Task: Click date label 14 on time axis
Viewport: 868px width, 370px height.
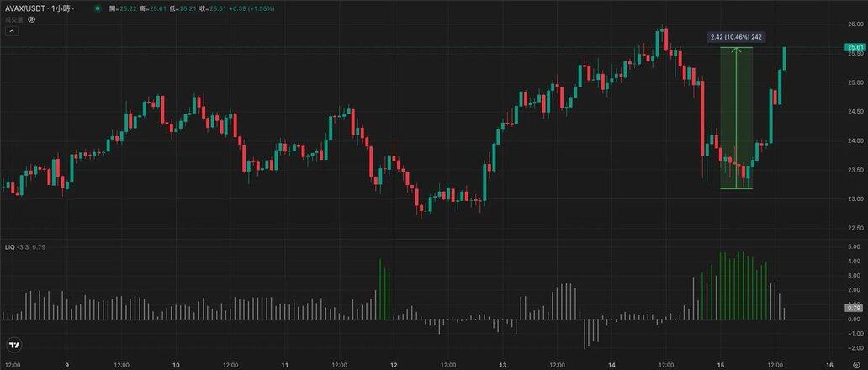Action: point(611,365)
